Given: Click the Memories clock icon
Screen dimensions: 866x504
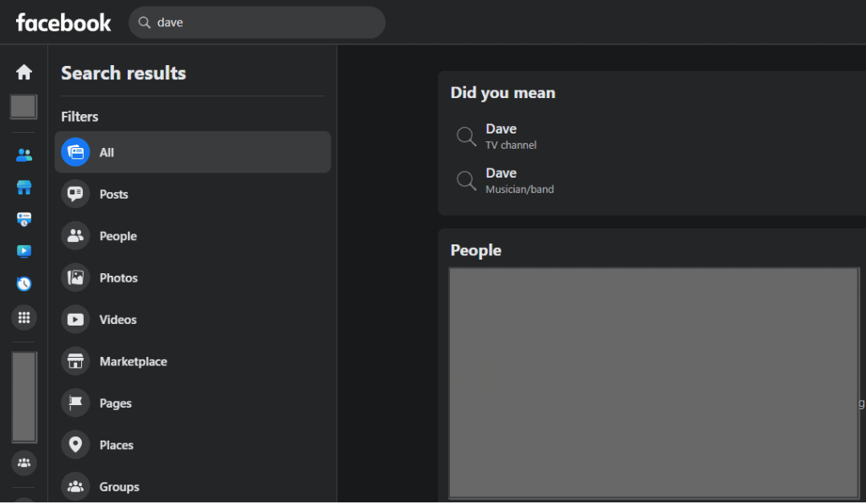Looking at the screenshot, I should pyautogui.click(x=24, y=284).
